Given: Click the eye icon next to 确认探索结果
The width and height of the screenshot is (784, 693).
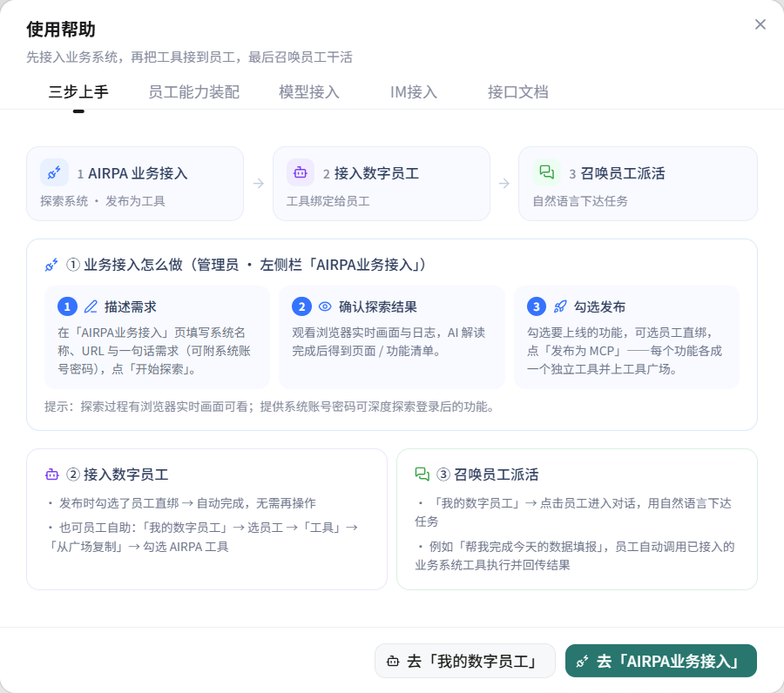Looking at the screenshot, I should click(x=325, y=306).
